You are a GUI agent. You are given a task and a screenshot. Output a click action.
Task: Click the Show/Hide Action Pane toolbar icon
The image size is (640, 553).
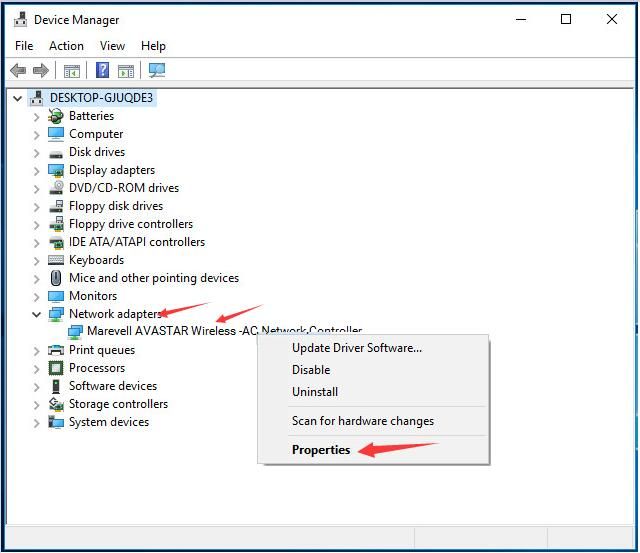126,70
